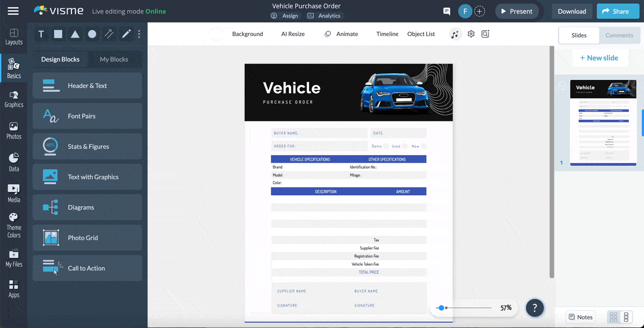The height and width of the screenshot is (328, 644).
Task: Select the Text tool in the toolbar
Action: (x=41, y=34)
